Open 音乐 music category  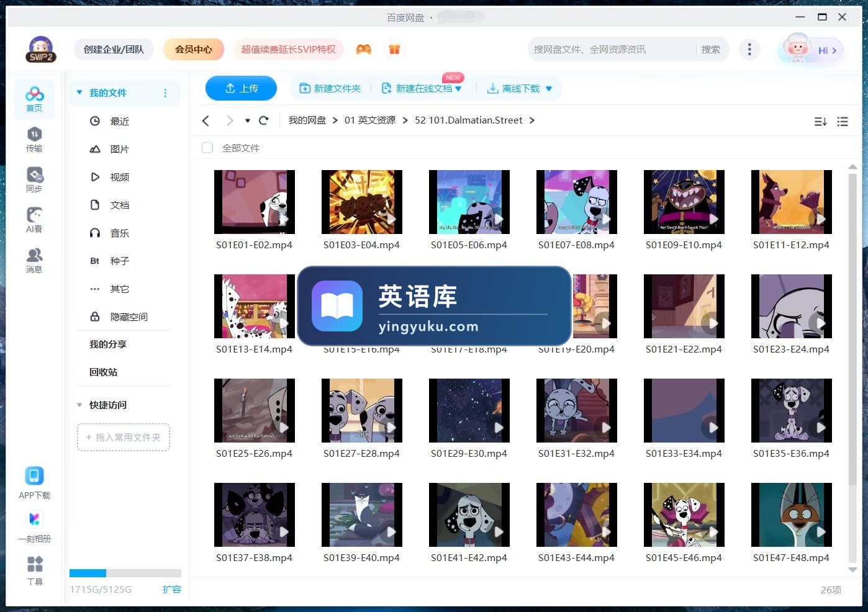tap(120, 233)
